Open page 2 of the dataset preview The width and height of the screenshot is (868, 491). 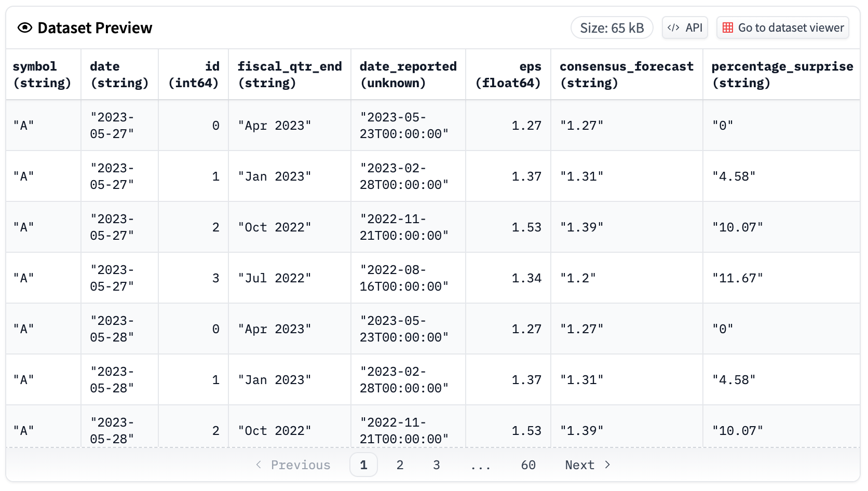(x=400, y=465)
